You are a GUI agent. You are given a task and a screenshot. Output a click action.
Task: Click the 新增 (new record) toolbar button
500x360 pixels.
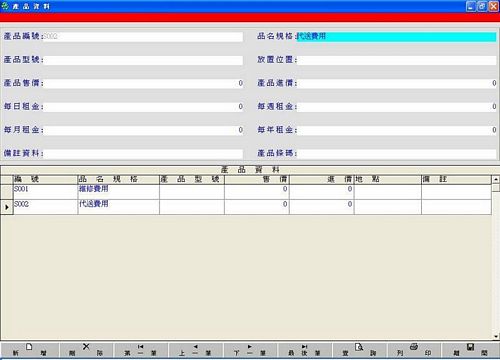(29, 350)
